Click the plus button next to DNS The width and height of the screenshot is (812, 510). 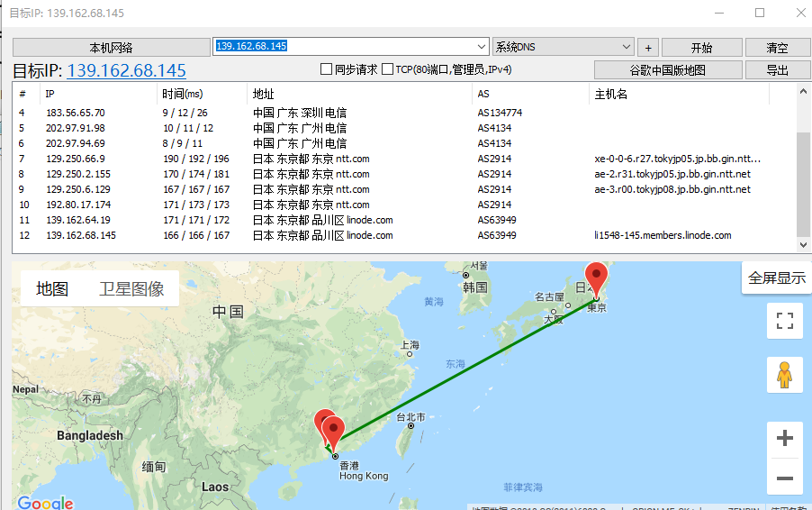point(648,48)
